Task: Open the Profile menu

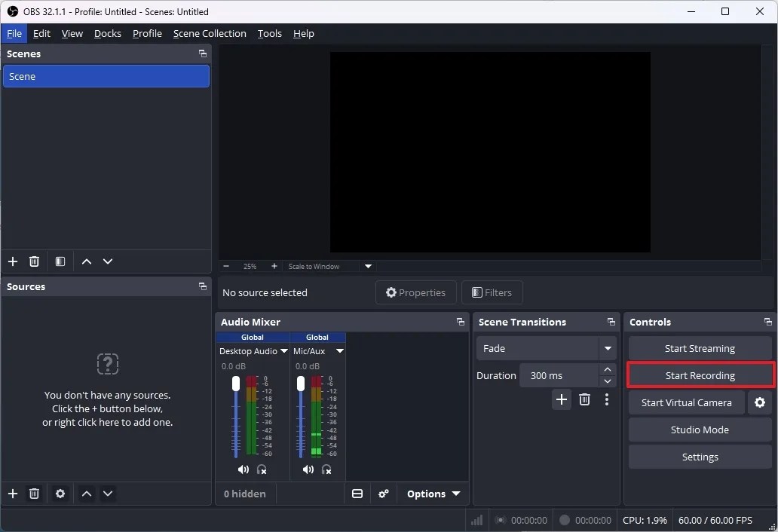Action: pyautogui.click(x=147, y=33)
